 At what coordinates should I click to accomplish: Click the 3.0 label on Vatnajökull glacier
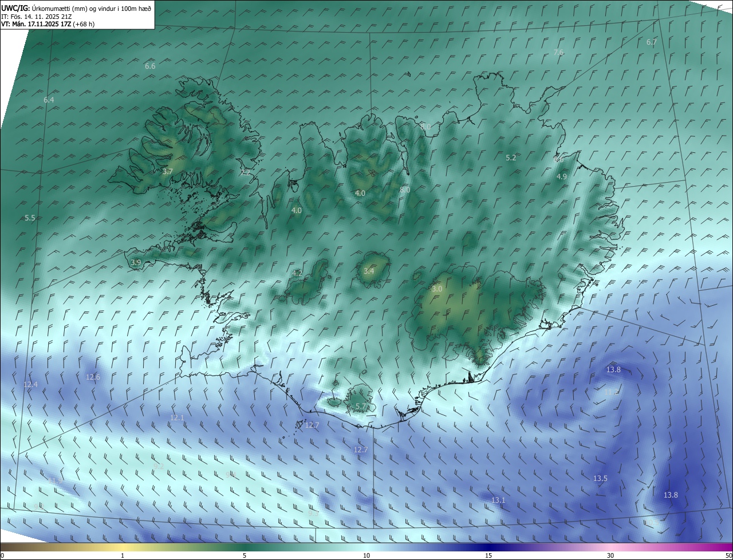[x=437, y=289]
